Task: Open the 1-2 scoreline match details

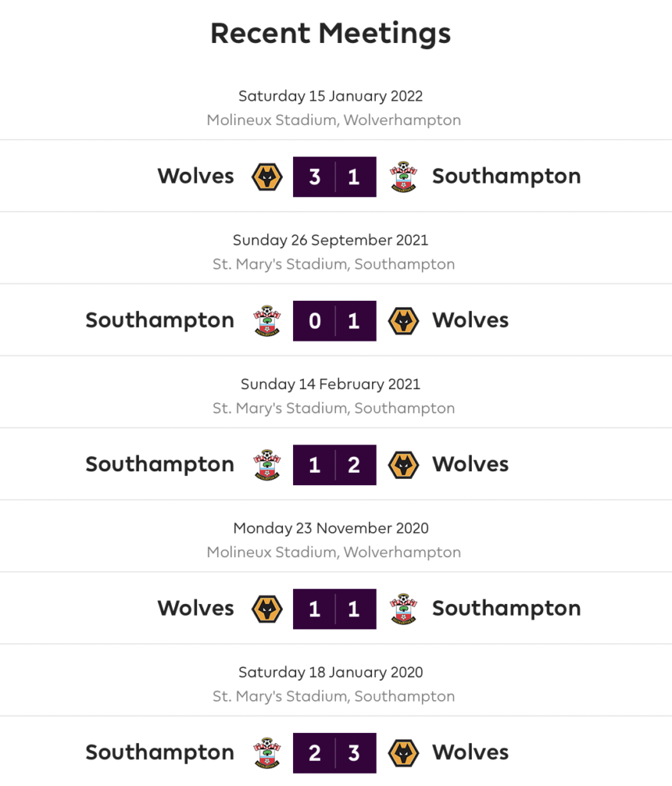Action: (334, 464)
